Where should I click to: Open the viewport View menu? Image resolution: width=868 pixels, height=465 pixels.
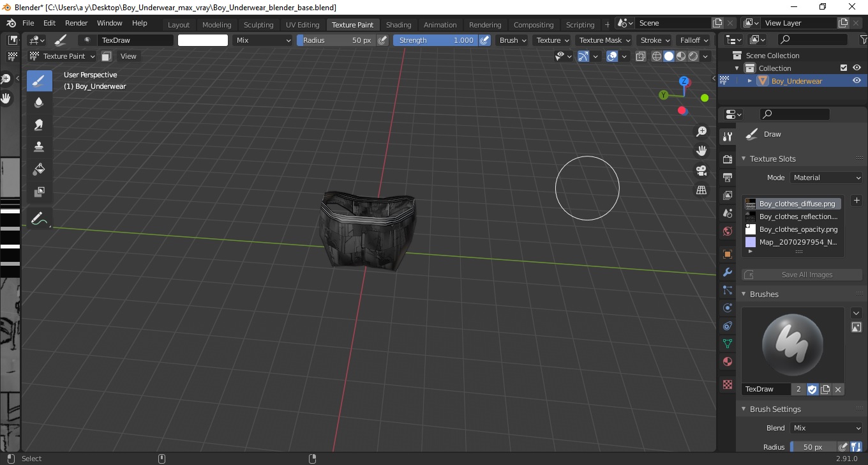pos(128,56)
